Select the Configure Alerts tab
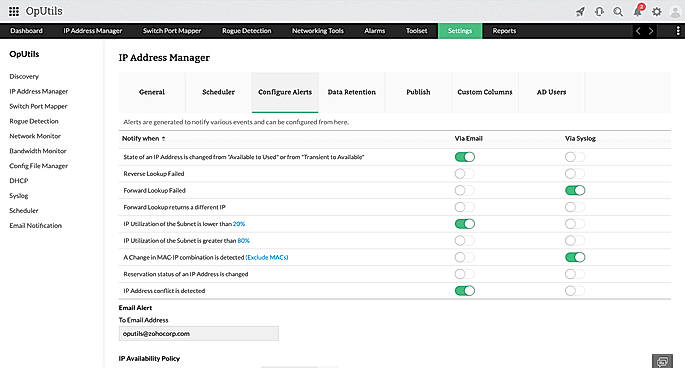Image resolution: width=685 pixels, height=368 pixels. click(x=285, y=92)
